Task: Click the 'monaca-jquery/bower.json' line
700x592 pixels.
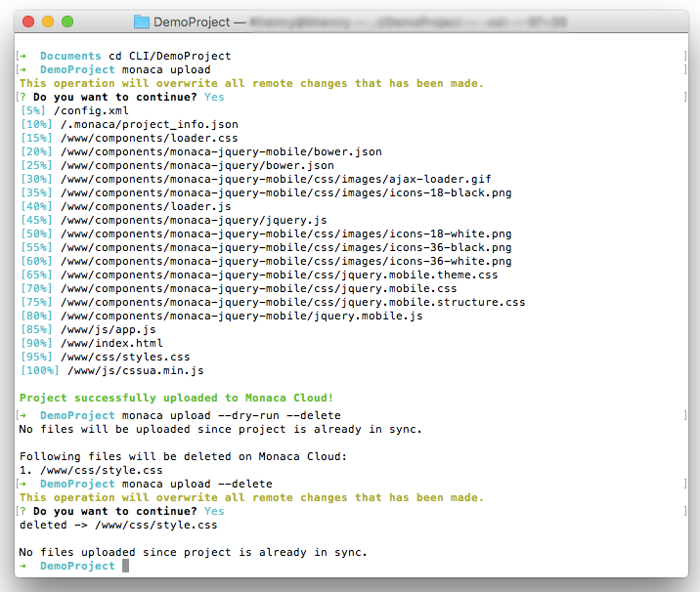Action: [x=177, y=165]
